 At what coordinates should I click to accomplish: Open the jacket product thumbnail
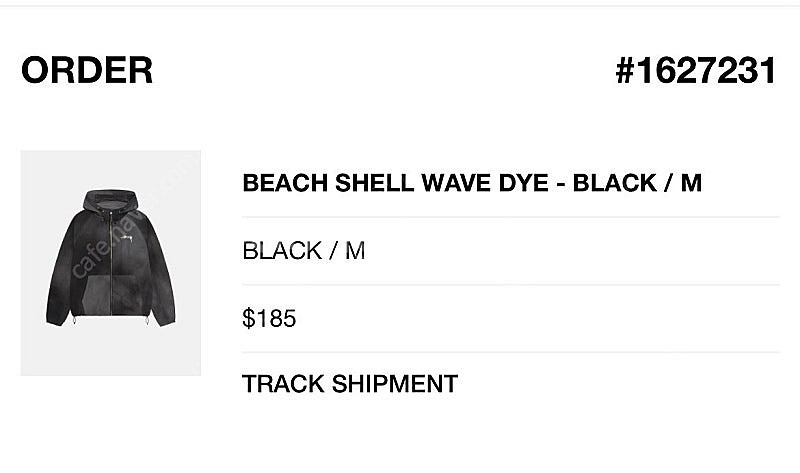coord(110,262)
